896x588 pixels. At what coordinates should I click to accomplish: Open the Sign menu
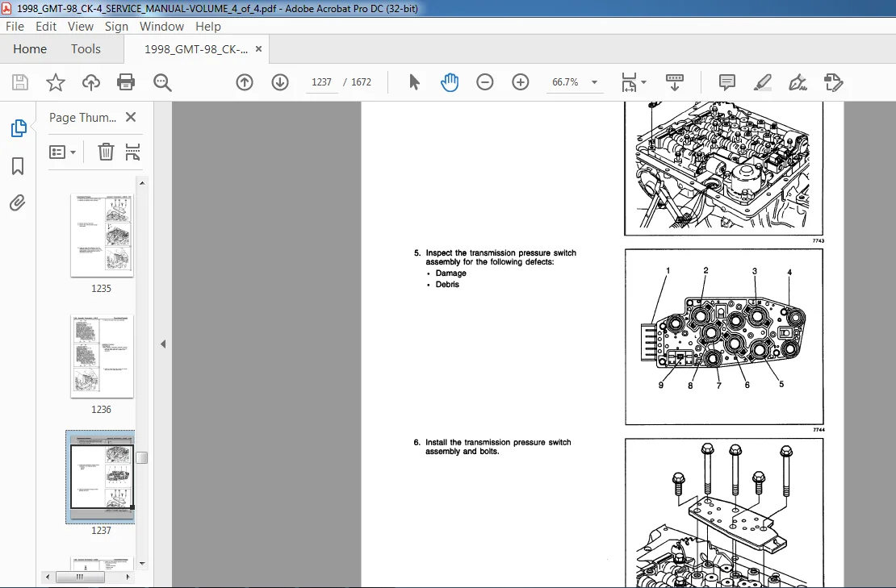point(116,27)
